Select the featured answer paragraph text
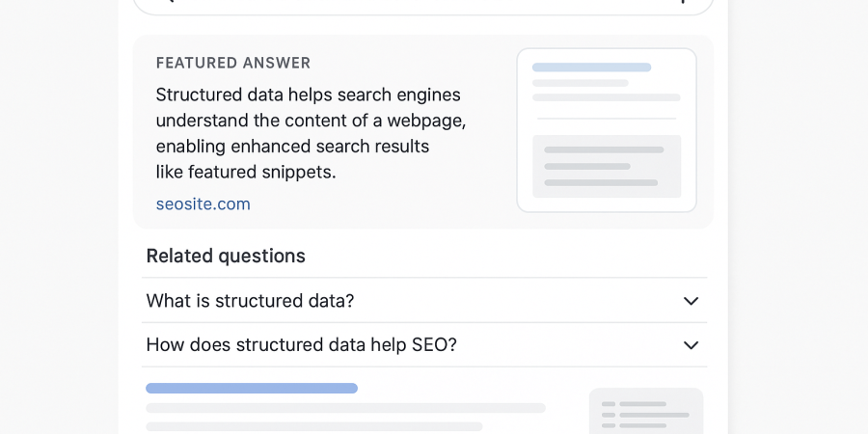Image resolution: width=868 pixels, height=434 pixels. 311,133
